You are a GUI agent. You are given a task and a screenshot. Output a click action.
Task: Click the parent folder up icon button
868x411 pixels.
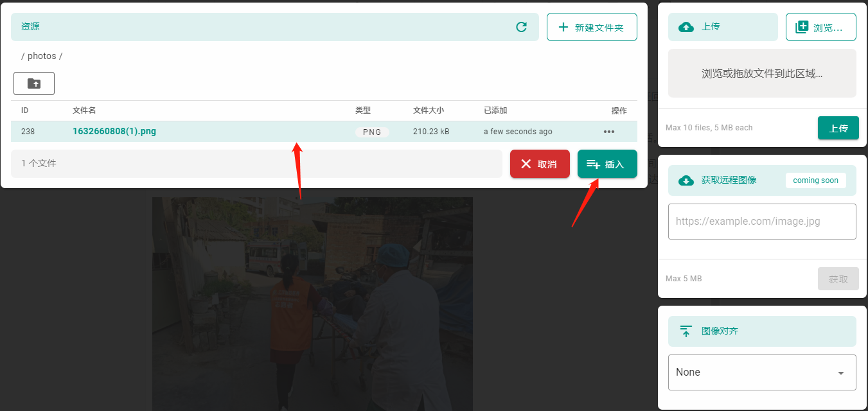coord(34,83)
